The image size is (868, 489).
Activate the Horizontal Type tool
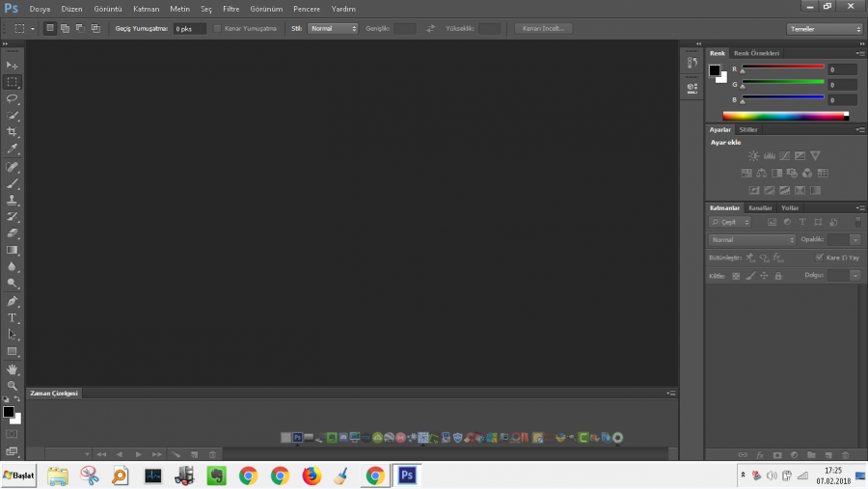13,317
